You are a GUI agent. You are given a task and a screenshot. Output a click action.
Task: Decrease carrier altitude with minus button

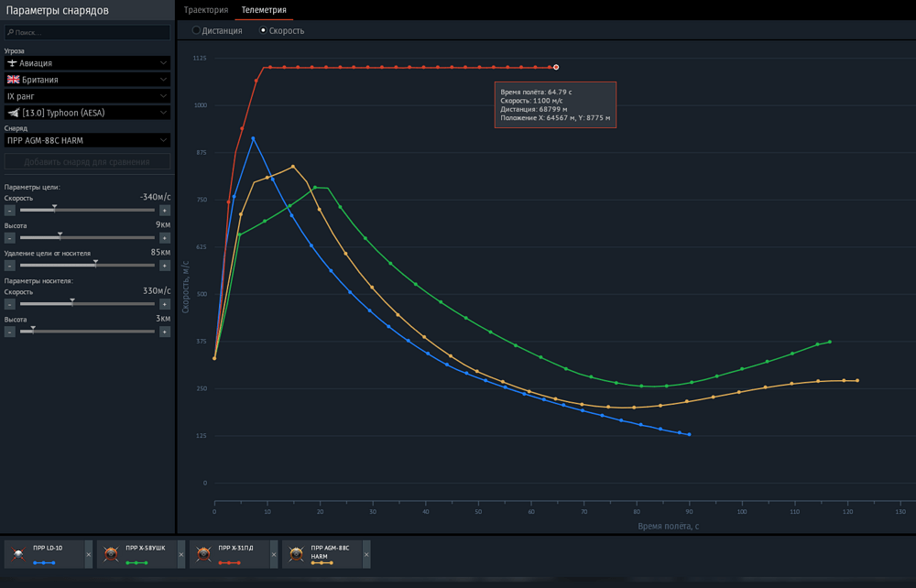click(x=10, y=332)
